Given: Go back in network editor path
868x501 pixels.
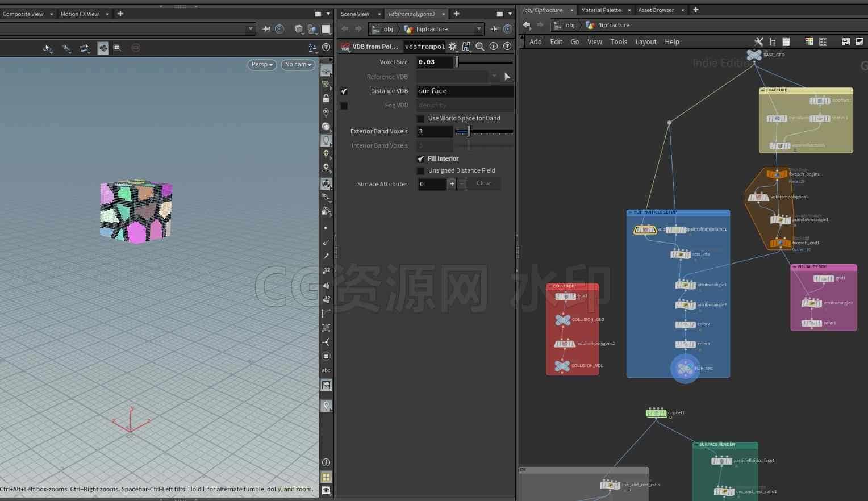Looking at the screenshot, I should coord(527,25).
